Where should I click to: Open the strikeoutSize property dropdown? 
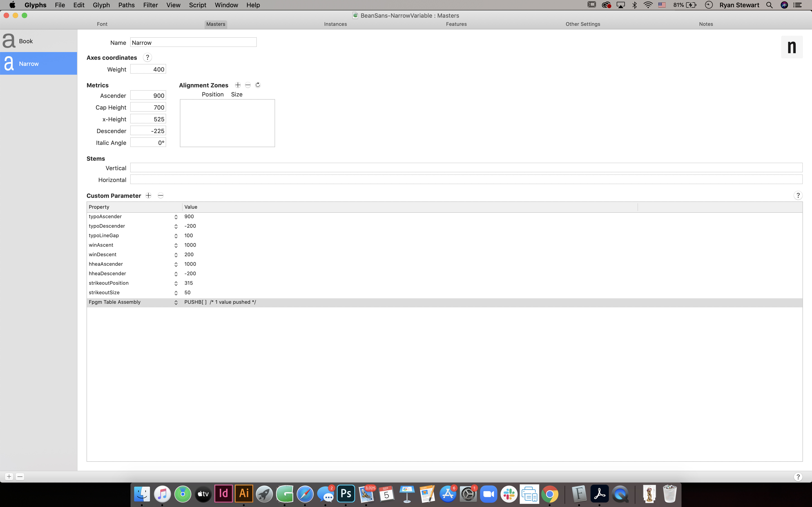[176, 293]
